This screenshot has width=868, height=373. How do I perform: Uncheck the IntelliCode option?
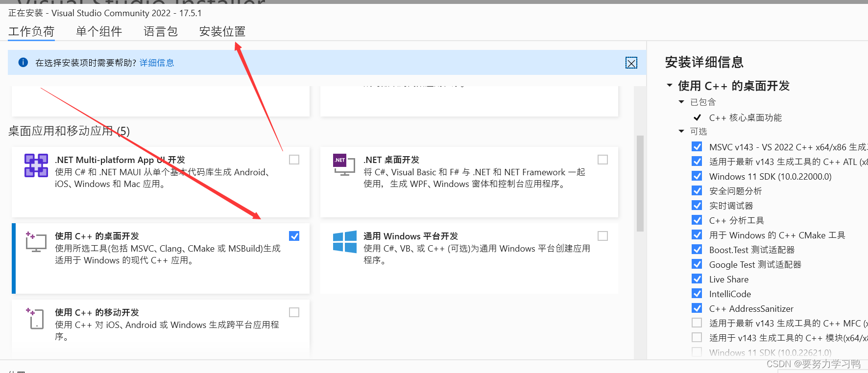[x=697, y=293]
